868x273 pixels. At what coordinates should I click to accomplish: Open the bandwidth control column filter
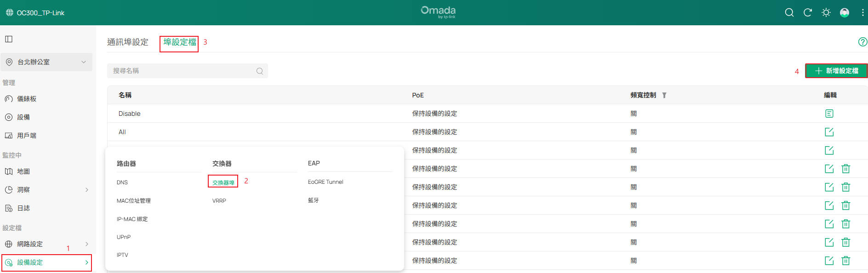pyautogui.click(x=664, y=95)
